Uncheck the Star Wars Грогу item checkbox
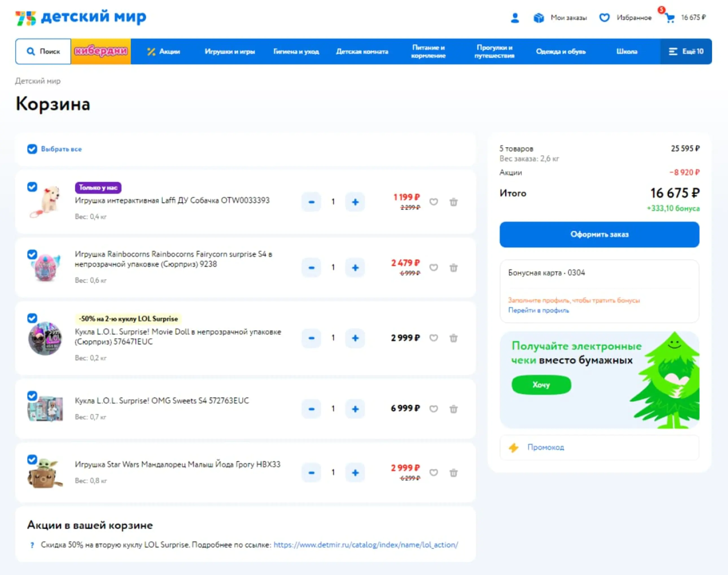Image resolution: width=728 pixels, height=575 pixels. tap(32, 459)
